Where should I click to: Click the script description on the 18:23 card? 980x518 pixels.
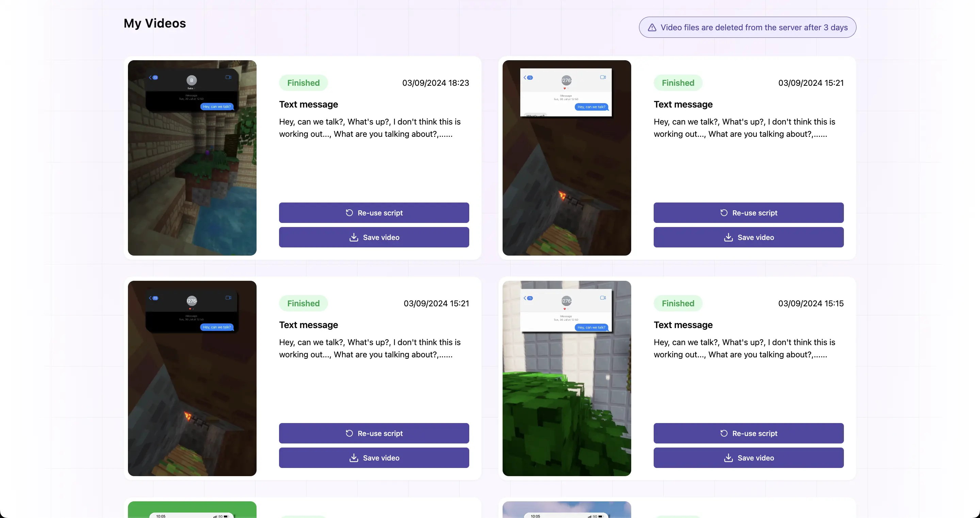pyautogui.click(x=370, y=128)
